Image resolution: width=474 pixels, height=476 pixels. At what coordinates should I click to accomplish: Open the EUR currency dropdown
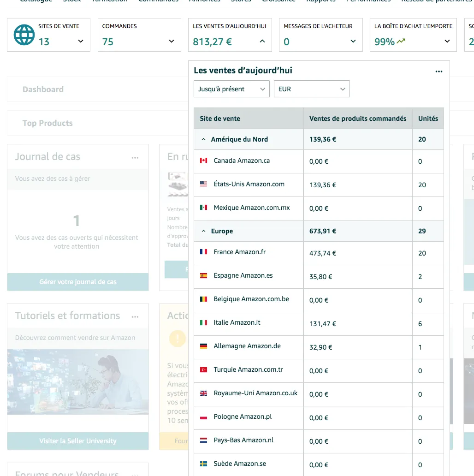(x=312, y=89)
